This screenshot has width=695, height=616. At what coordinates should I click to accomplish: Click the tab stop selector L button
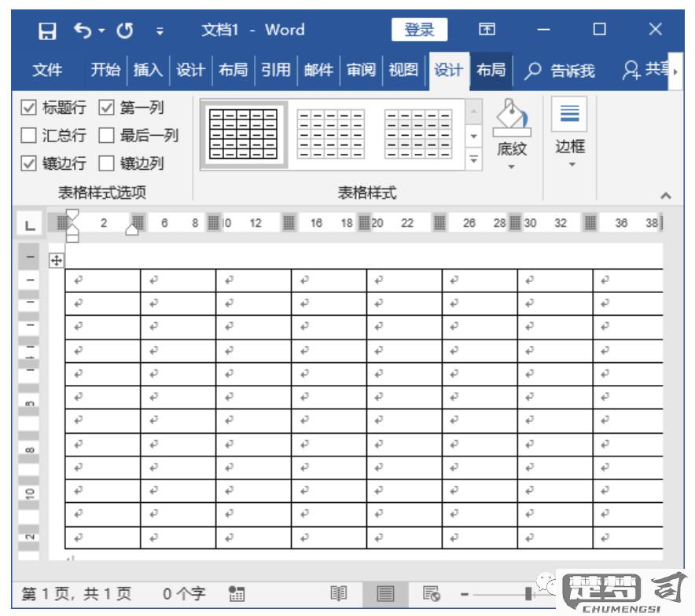[x=30, y=225]
